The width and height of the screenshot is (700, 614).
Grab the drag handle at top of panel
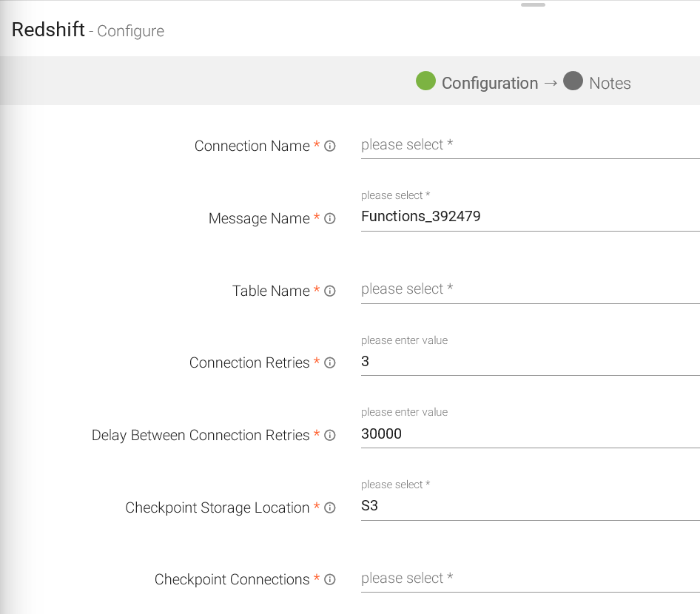(x=533, y=5)
